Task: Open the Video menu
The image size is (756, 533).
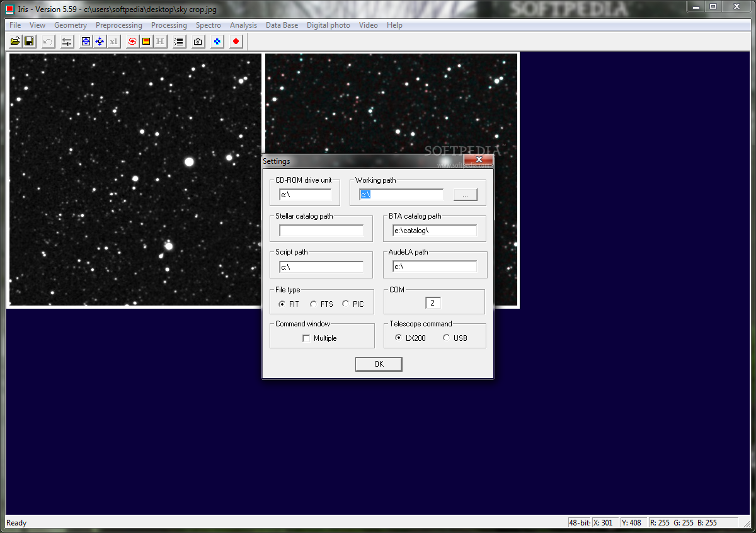Action: pyautogui.click(x=369, y=25)
